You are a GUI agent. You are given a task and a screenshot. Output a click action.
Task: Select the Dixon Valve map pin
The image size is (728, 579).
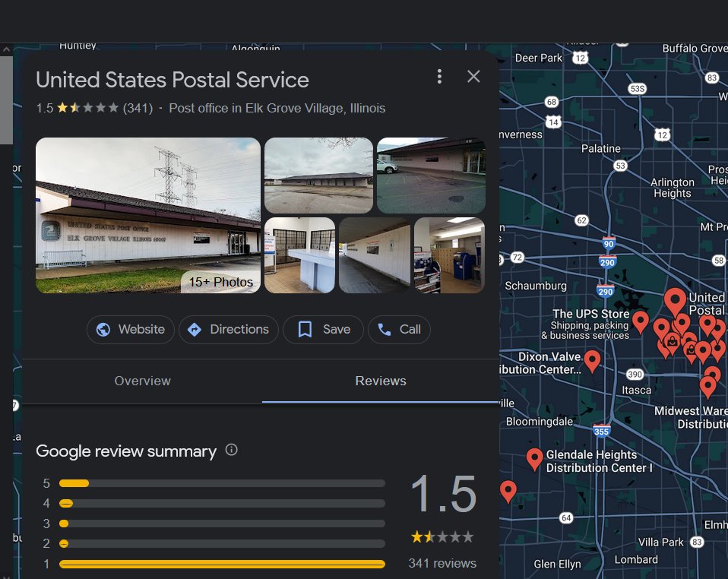pyautogui.click(x=592, y=361)
